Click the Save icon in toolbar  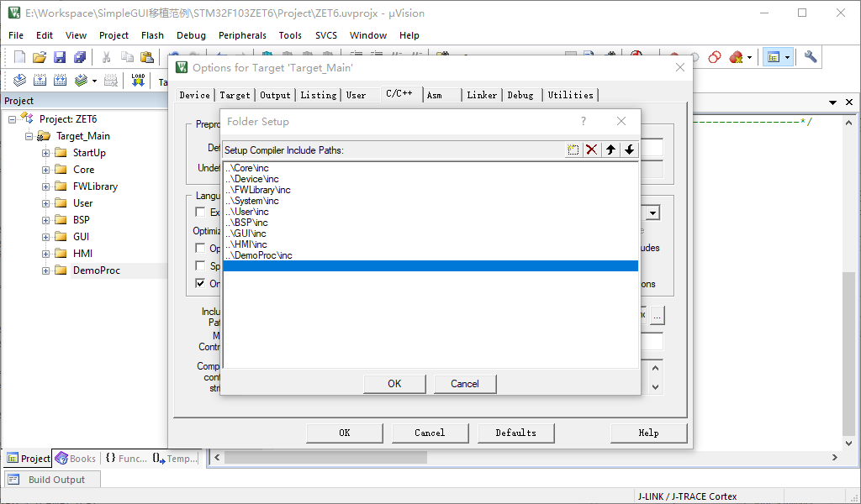click(x=60, y=57)
